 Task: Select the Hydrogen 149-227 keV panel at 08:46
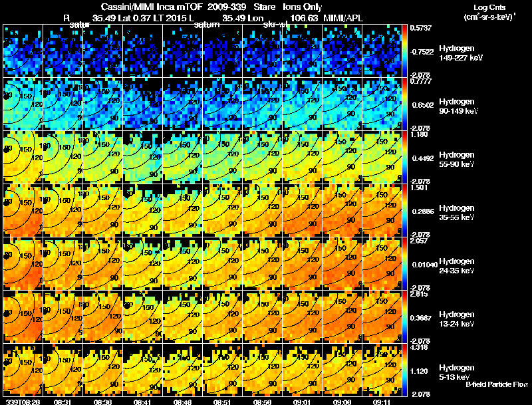click(183, 51)
